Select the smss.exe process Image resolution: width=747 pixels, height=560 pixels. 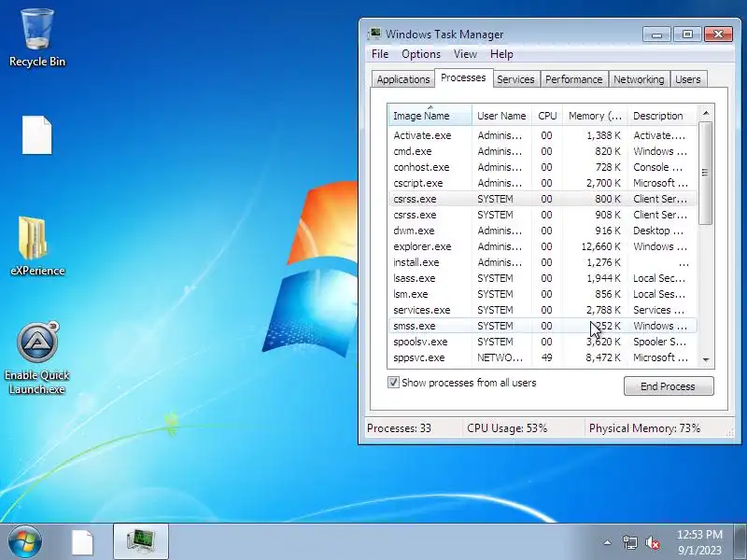pos(543,326)
